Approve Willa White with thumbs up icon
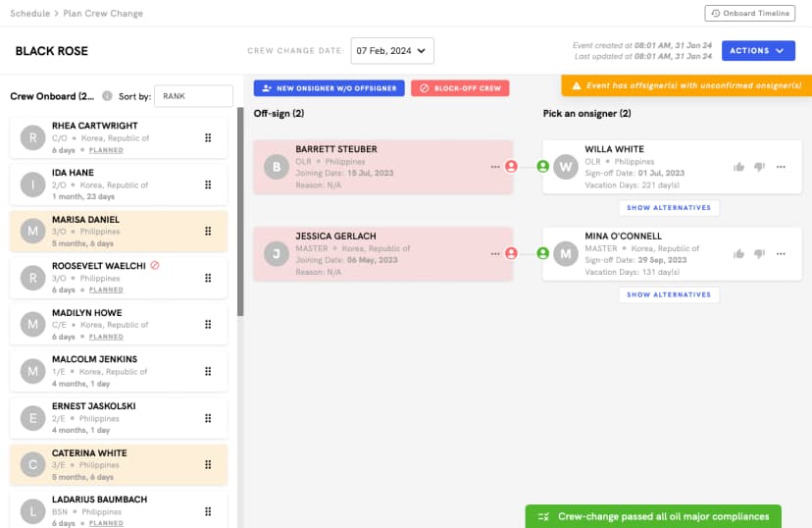This screenshot has width=812, height=528. pos(739,167)
